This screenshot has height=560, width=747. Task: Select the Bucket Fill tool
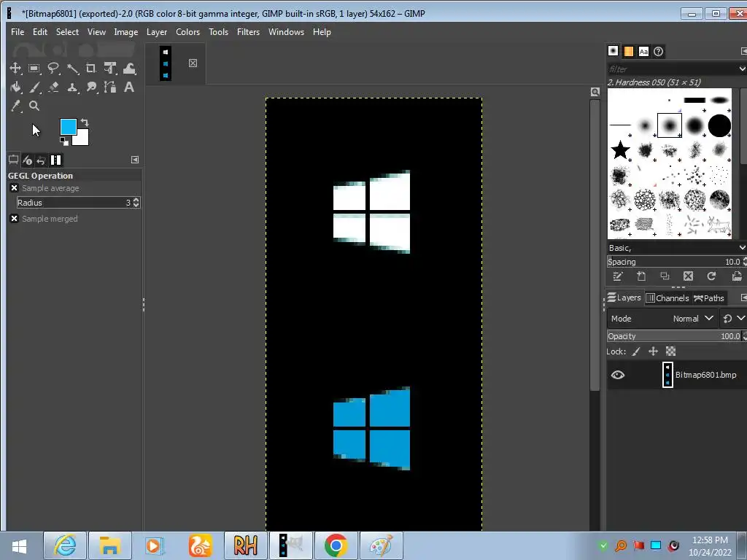click(x=15, y=87)
